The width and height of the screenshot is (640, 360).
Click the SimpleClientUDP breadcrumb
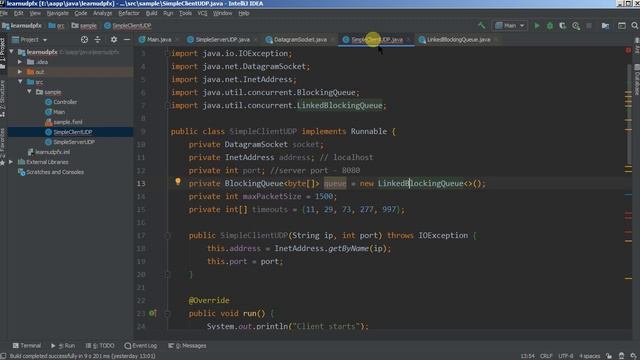coord(127,25)
